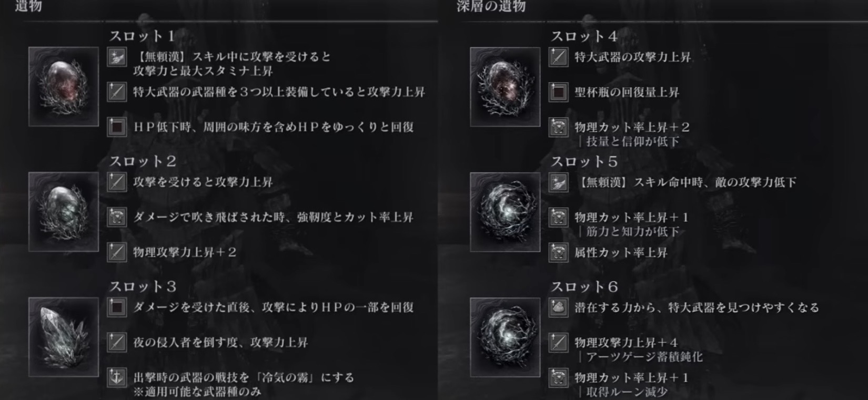868x400 pixels.
Task: Click the skill icon beside スキル命中時、敵の攻撃力低下
Action: click(x=558, y=182)
